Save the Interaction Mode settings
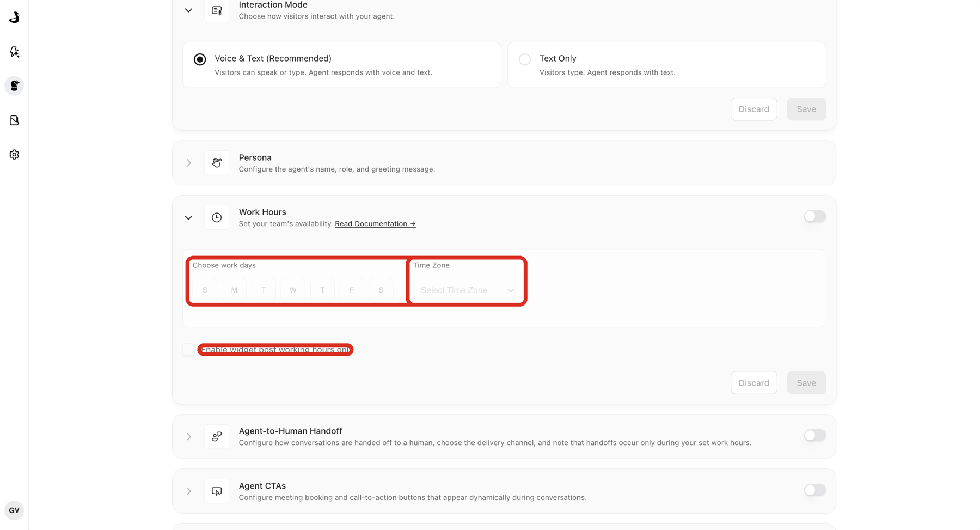The height and width of the screenshot is (530, 980). coord(806,109)
